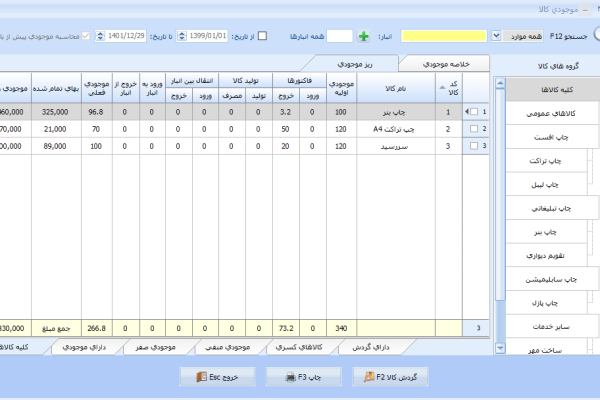600x400 pixels.
Task: Check the row 3 checkbox for سررسید
Action: [474, 146]
